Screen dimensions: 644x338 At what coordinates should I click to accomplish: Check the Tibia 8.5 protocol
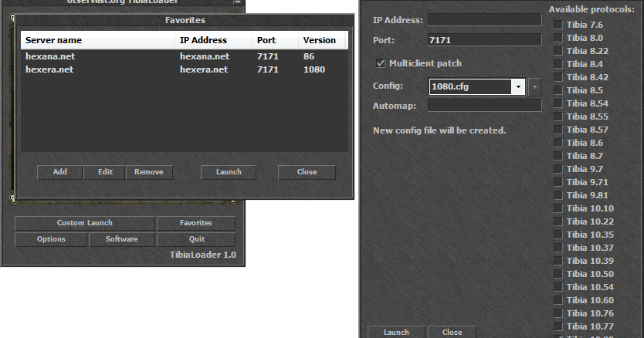558,90
